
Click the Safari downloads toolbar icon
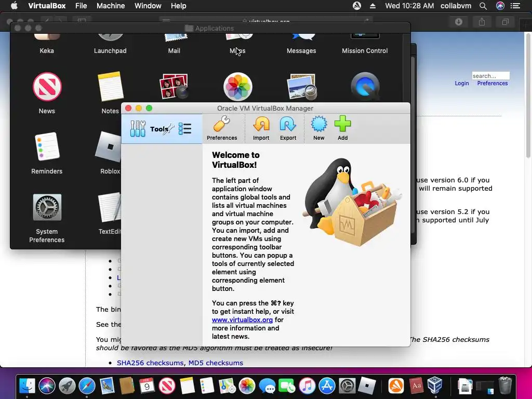pos(459,22)
